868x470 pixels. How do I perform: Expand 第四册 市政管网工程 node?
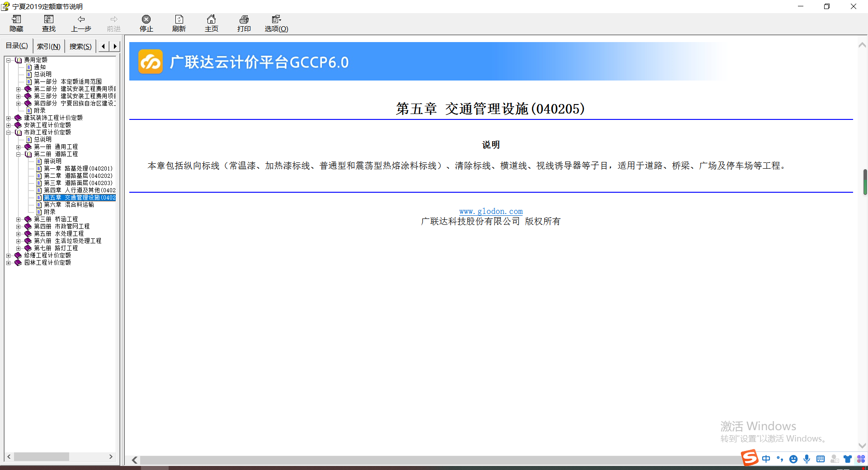tap(18, 227)
